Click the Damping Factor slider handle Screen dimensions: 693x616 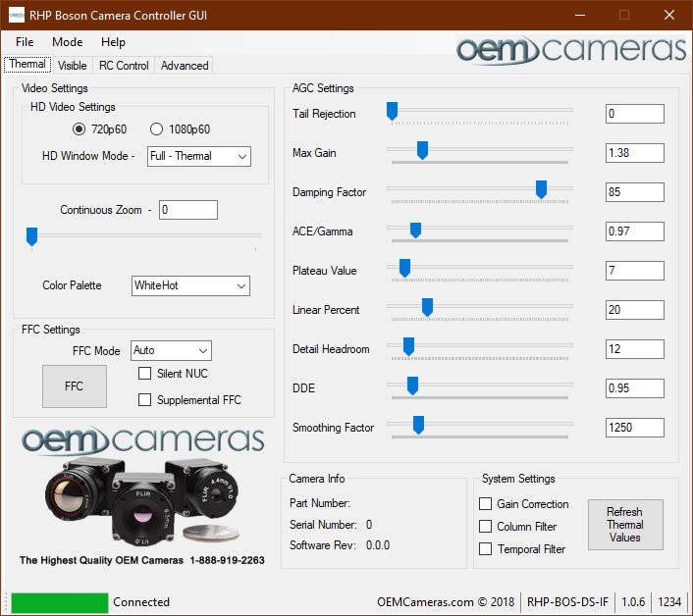click(x=541, y=189)
